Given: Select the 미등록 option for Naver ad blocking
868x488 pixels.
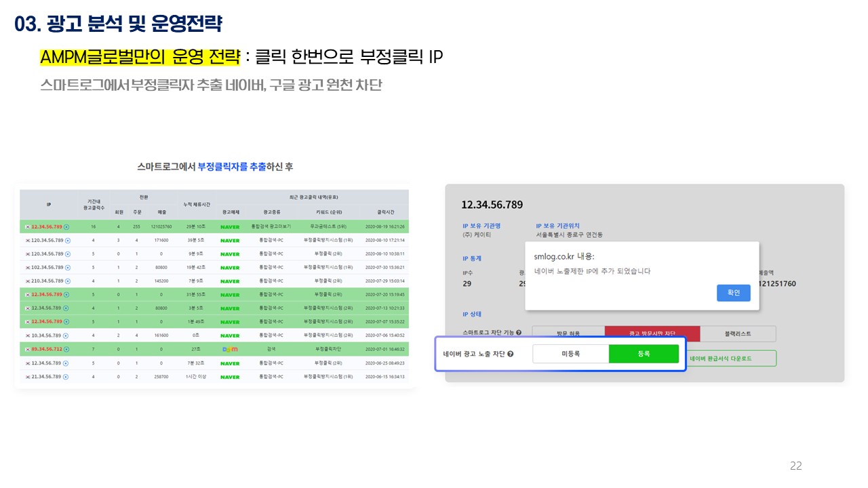Looking at the screenshot, I should coord(570,354).
